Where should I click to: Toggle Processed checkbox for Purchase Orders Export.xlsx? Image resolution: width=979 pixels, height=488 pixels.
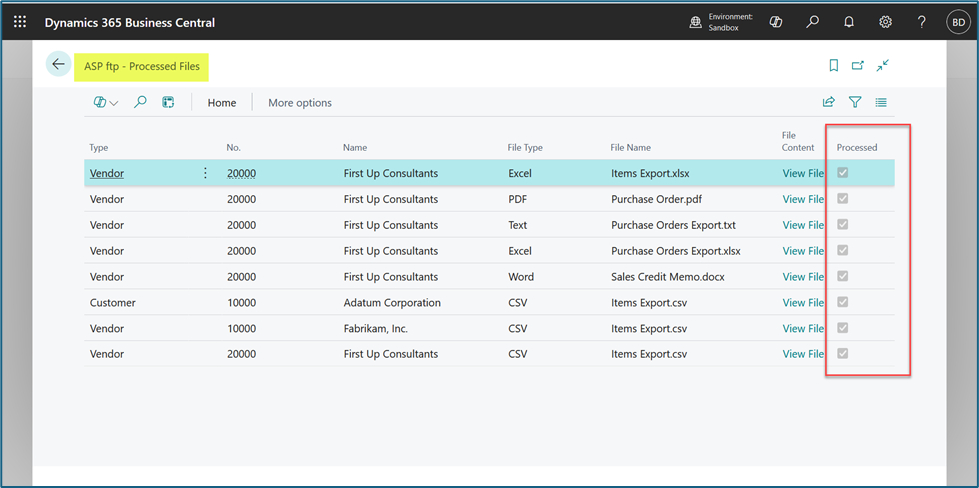pyautogui.click(x=842, y=250)
